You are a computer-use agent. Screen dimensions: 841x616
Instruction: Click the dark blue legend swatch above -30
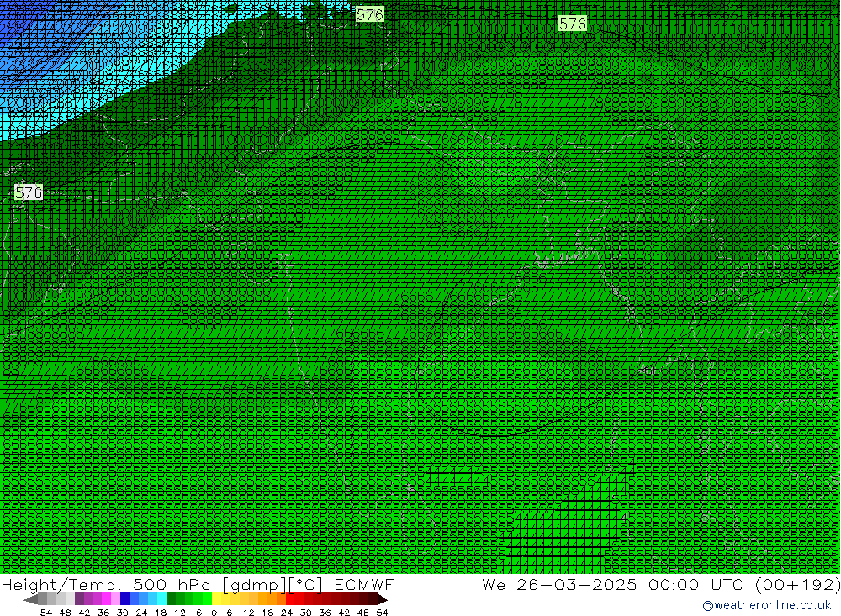click(125, 599)
